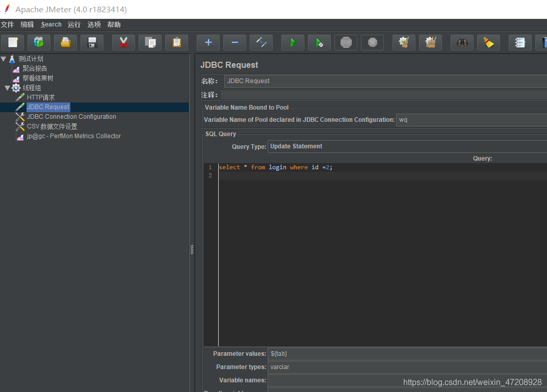Save the test plan with floppy icon
The height and width of the screenshot is (392, 547).
[92, 42]
